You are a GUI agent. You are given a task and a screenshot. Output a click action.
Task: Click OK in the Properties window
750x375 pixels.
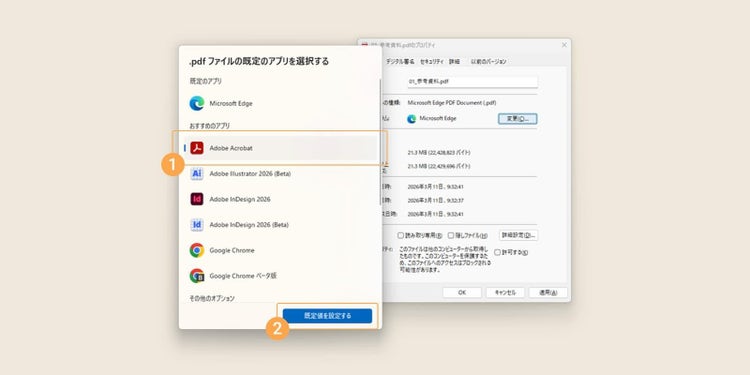tap(462, 292)
